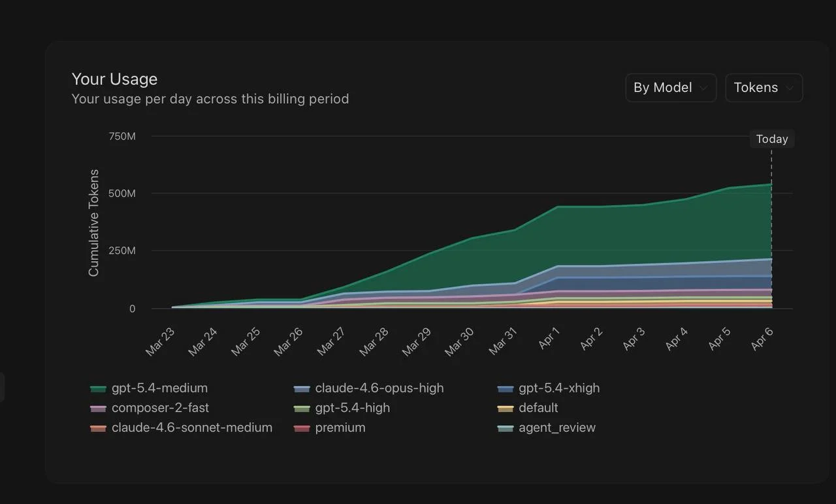Click the premium legend icon
Screen dimensions: 836x504
301,428
